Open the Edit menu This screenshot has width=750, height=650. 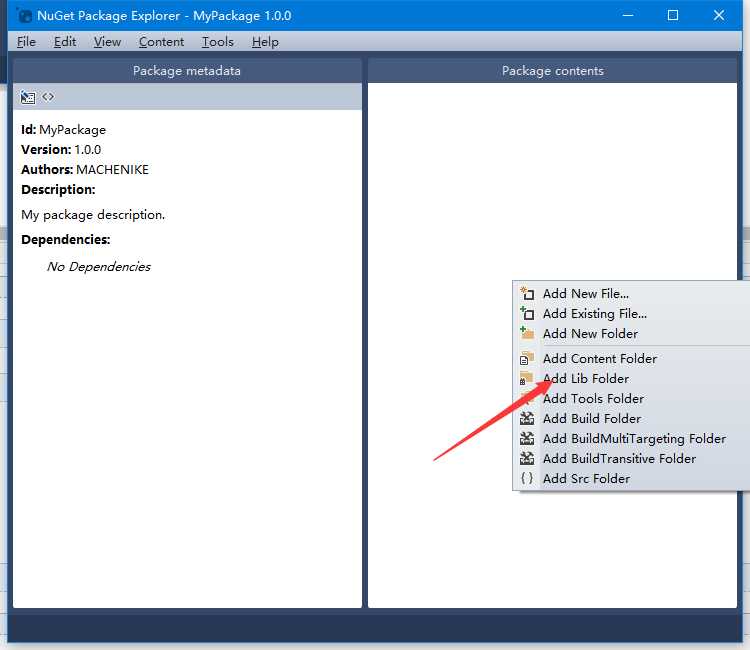click(x=65, y=42)
